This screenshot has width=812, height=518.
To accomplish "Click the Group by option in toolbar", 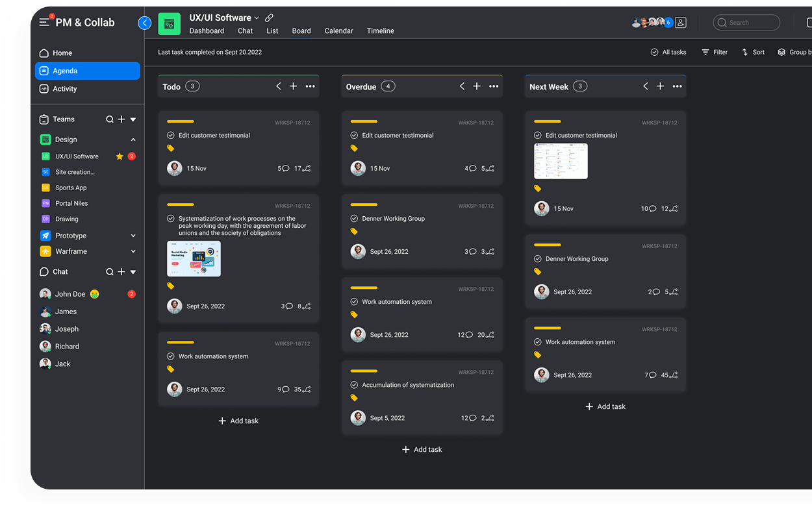I will click(794, 52).
